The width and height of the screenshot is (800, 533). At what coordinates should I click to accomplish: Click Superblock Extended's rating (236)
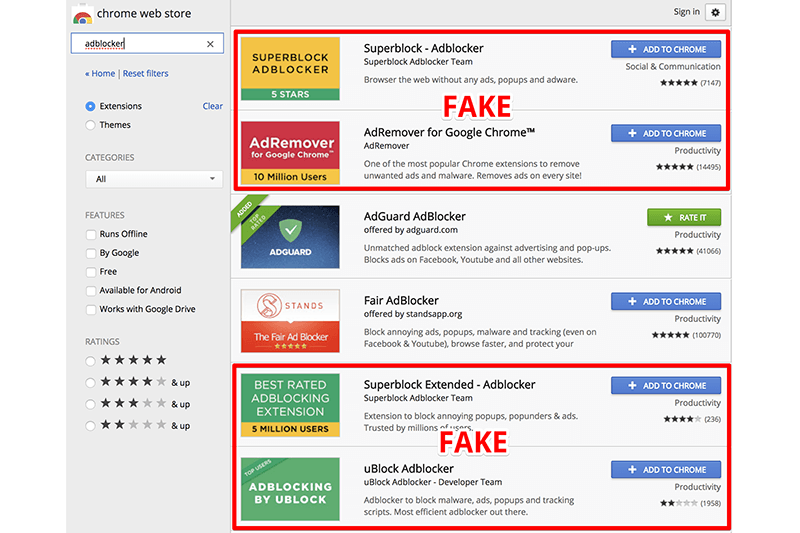pyautogui.click(x=692, y=419)
